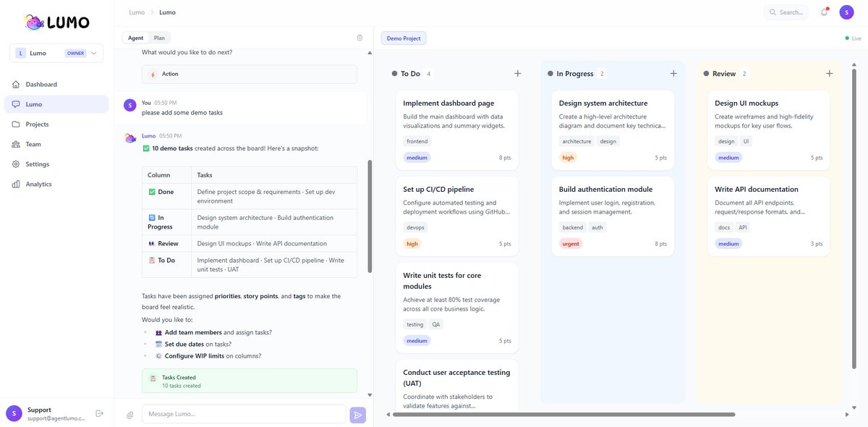This screenshot has height=427, width=868.
Task: Click the devops tag
Action: (416, 227)
